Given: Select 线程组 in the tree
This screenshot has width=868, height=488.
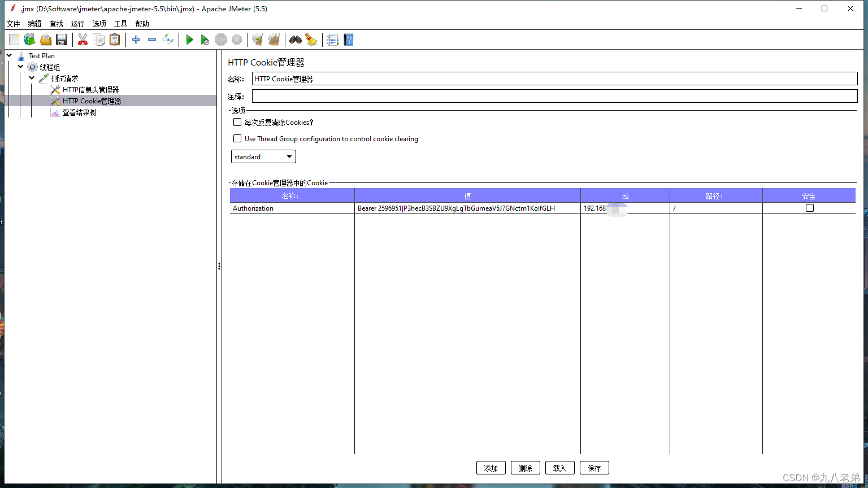Looking at the screenshot, I should (50, 67).
